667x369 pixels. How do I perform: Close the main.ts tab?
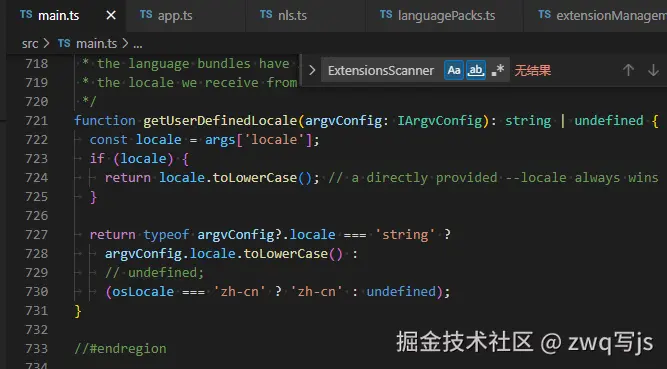point(111,16)
